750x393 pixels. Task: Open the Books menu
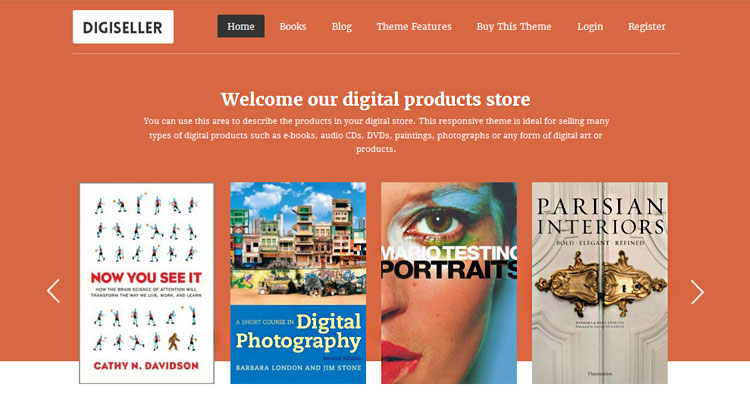pos(293,26)
